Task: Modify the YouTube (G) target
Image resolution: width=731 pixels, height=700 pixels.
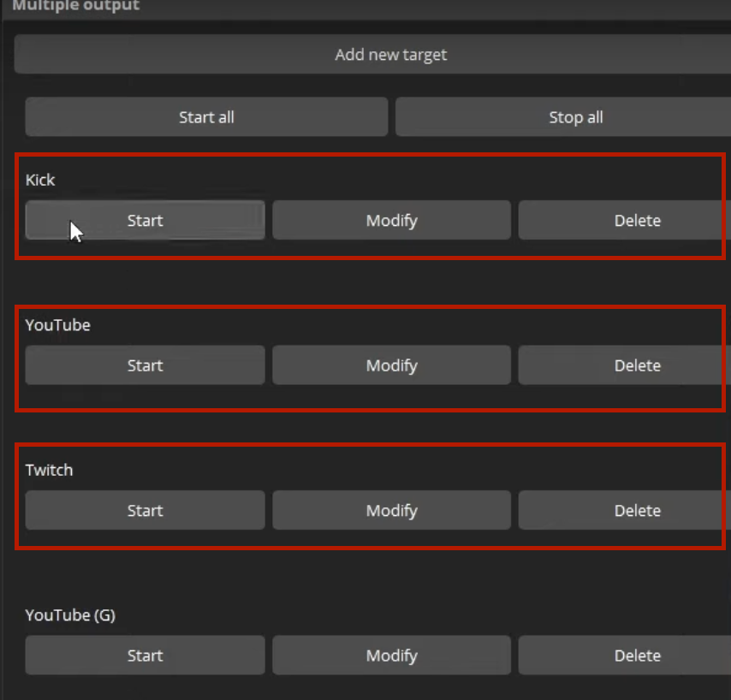Action: pyautogui.click(x=391, y=656)
